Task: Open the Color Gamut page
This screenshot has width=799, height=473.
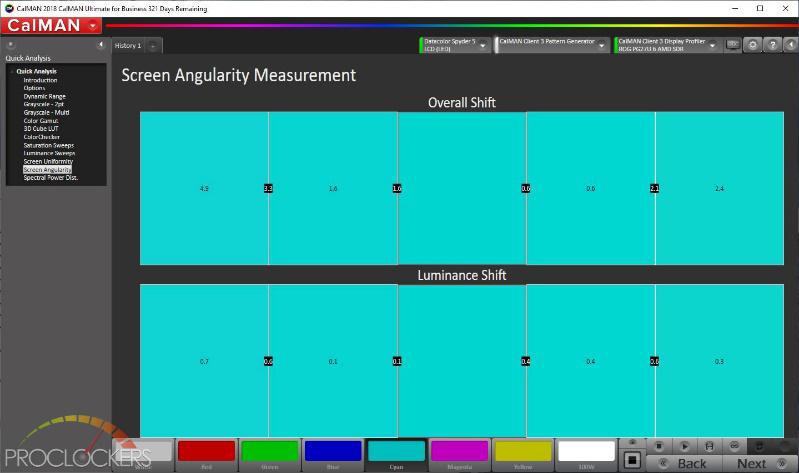Action: (x=41, y=121)
